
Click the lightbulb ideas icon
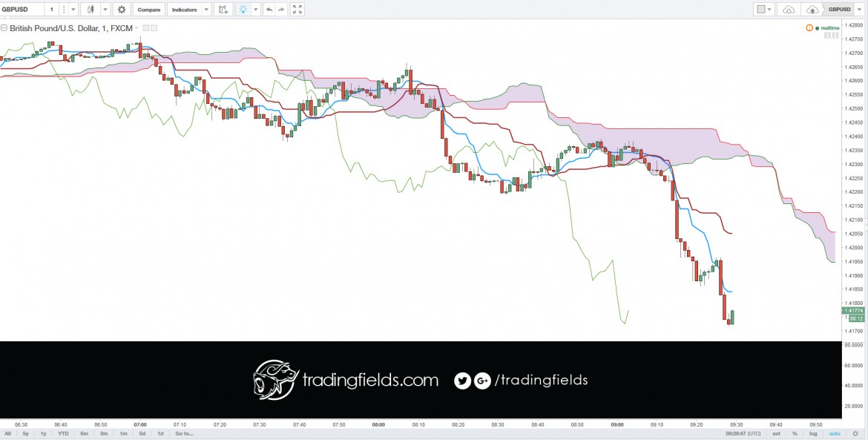(x=243, y=10)
